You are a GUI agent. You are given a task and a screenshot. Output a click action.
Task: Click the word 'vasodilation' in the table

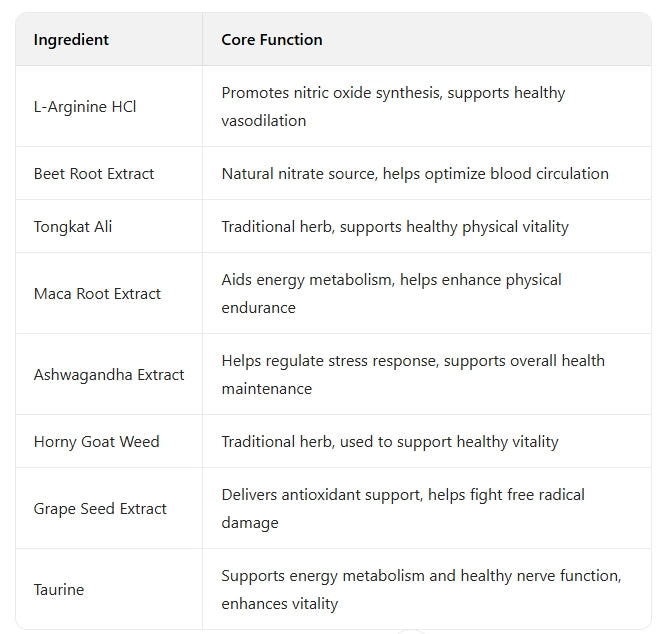point(264,121)
